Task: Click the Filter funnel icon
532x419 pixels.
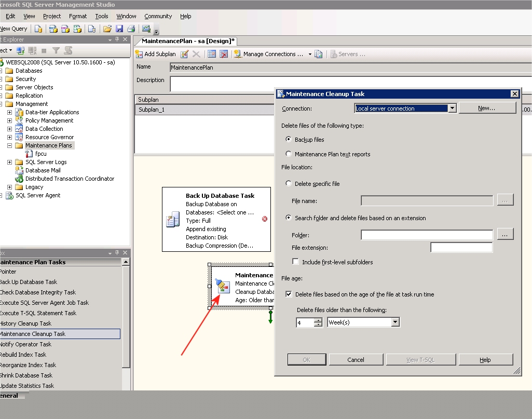Action: [x=56, y=50]
